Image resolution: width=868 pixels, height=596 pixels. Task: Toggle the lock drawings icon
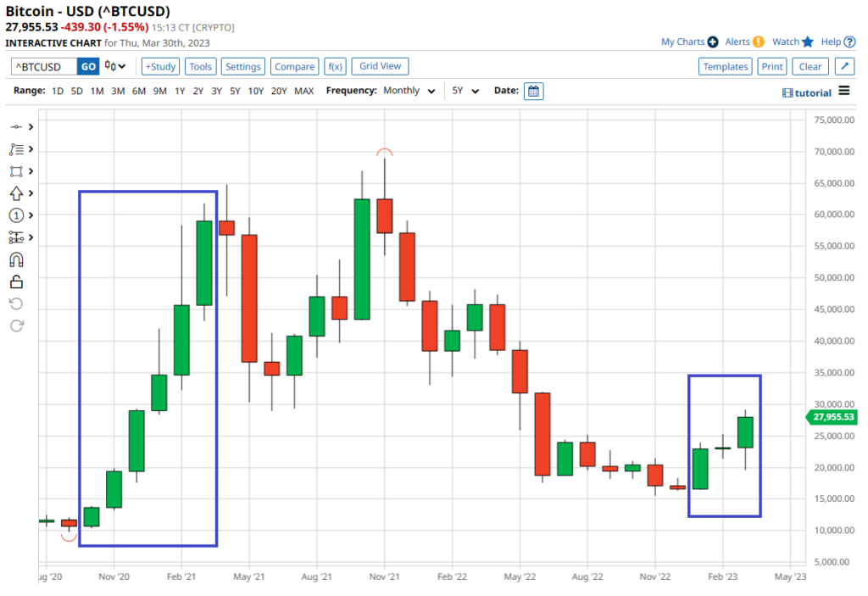coord(16,282)
